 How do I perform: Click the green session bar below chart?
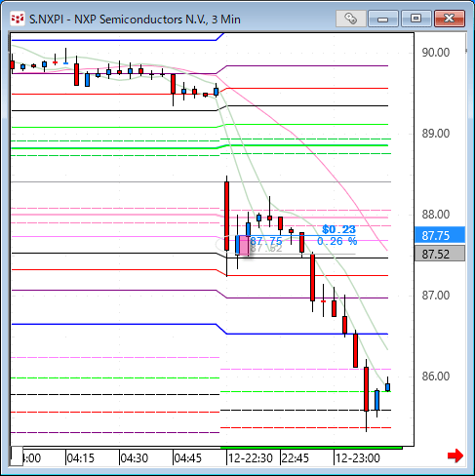tap(311, 448)
